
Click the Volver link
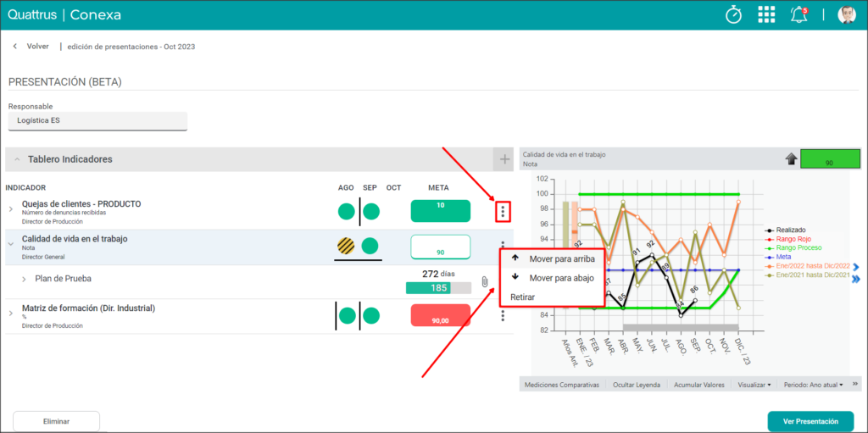[x=37, y=47]
